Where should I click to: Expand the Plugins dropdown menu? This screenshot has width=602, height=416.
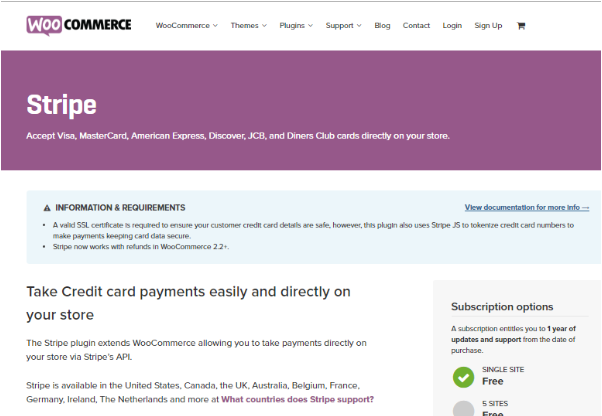point(296,26)
